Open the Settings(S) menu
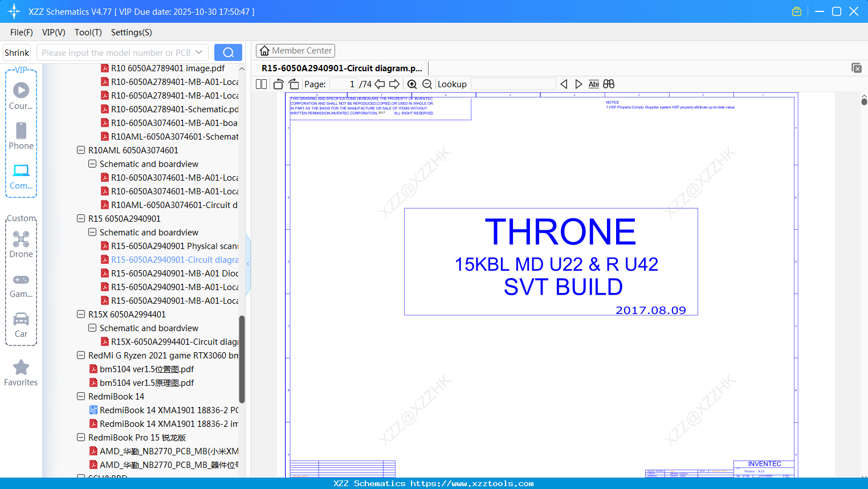The height and width of the screenshot is (489, 868). coord(132,32)
